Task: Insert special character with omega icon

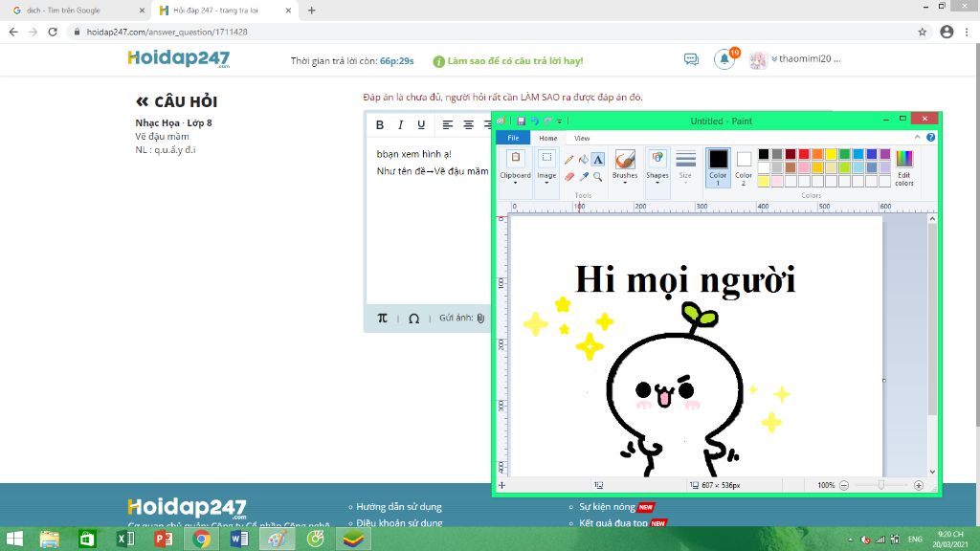Action: click(x=413, y=319)
